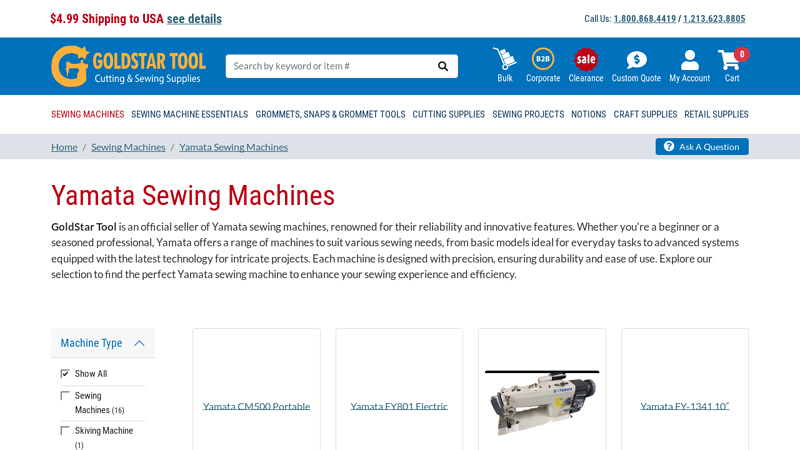Open the Retail Supplies menu
This screenshot has width=800, height=450.
point(716,114)
